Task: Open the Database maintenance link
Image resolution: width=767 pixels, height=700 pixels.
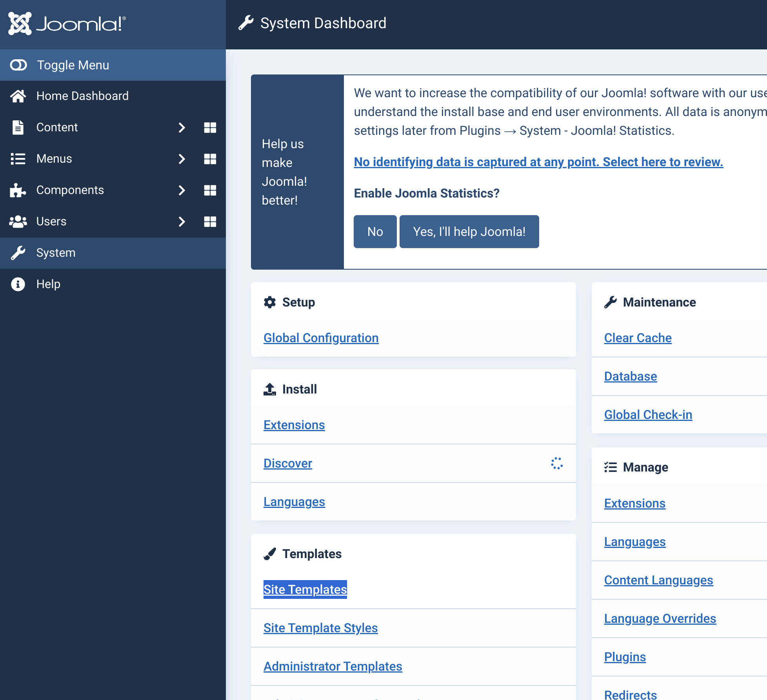Action: point(631,376)
